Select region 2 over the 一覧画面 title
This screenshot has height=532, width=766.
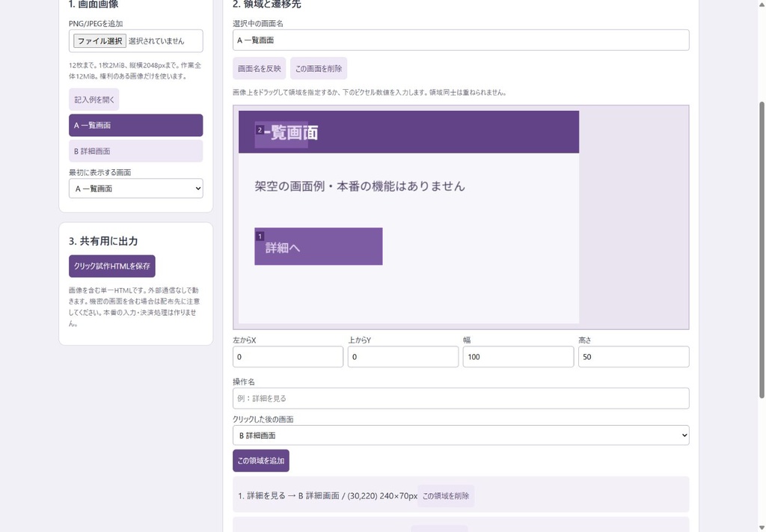pyautogui.click(x=281, y=135)
